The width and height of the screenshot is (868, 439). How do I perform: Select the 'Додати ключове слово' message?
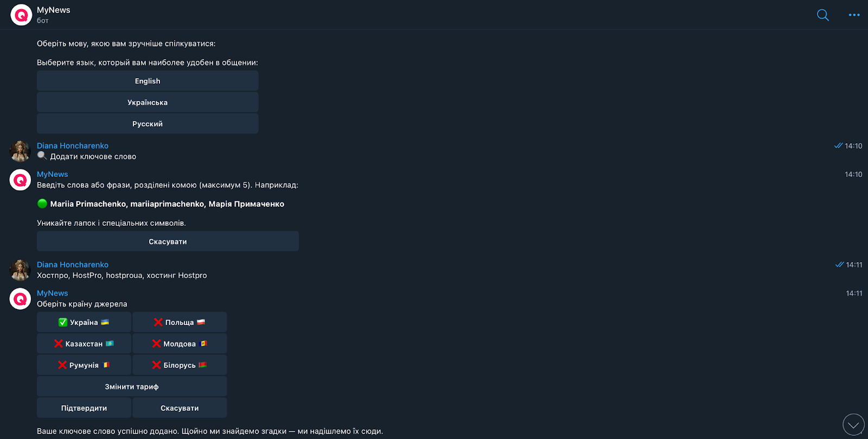pos(87,156)
